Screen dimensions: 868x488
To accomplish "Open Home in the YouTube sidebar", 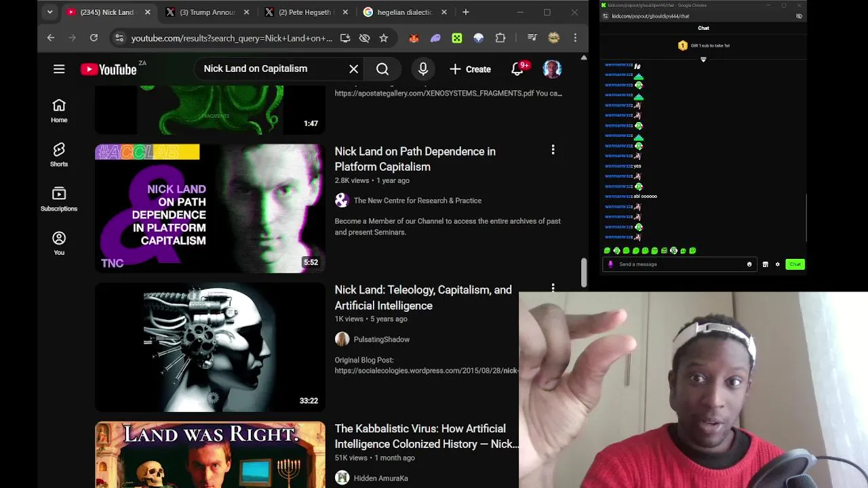I will pos(59,110).
